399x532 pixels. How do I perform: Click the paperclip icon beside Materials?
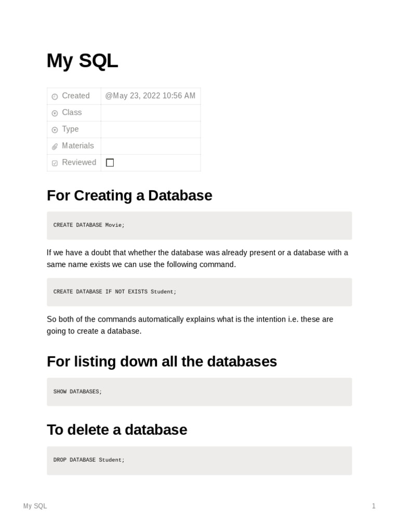tap(55, 147)
